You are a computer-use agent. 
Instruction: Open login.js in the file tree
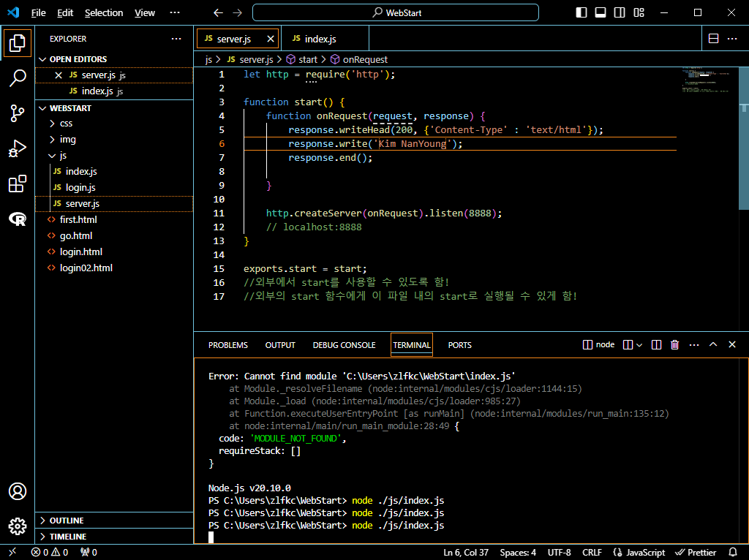coord(114,188)
